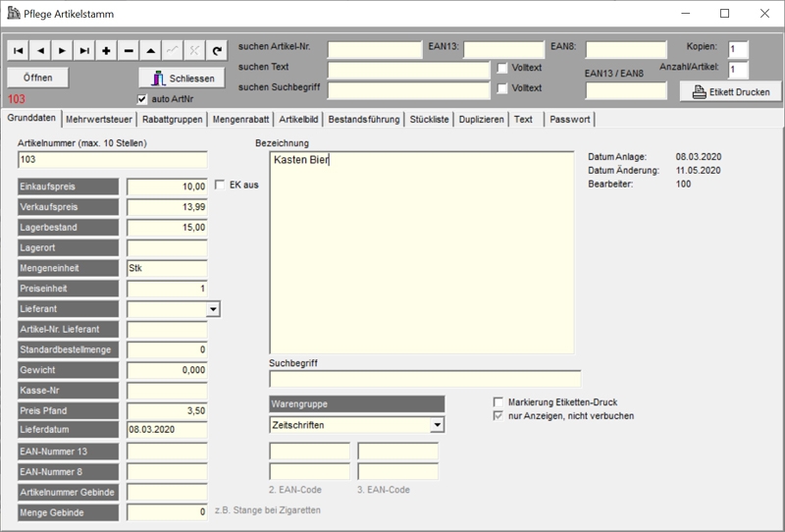The width and height of the screenshot is (785, 532).
Task: Expand the Warengruppe dropdown
Action: point(437,425)
